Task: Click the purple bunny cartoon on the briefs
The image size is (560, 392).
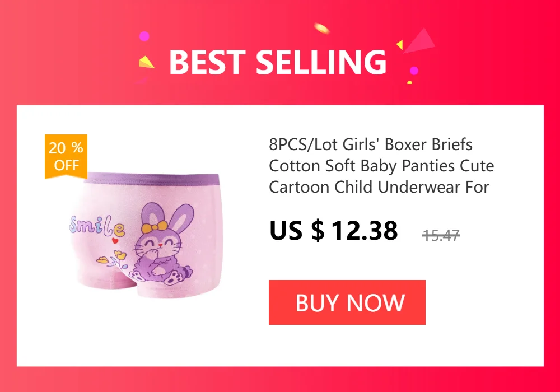Action: pyautogui.click(x=163, y=244)
